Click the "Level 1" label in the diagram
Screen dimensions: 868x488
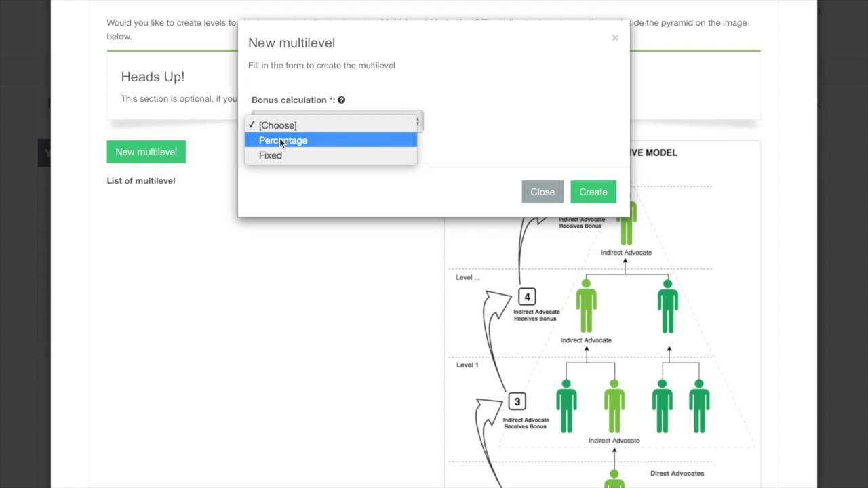[467, 365]
